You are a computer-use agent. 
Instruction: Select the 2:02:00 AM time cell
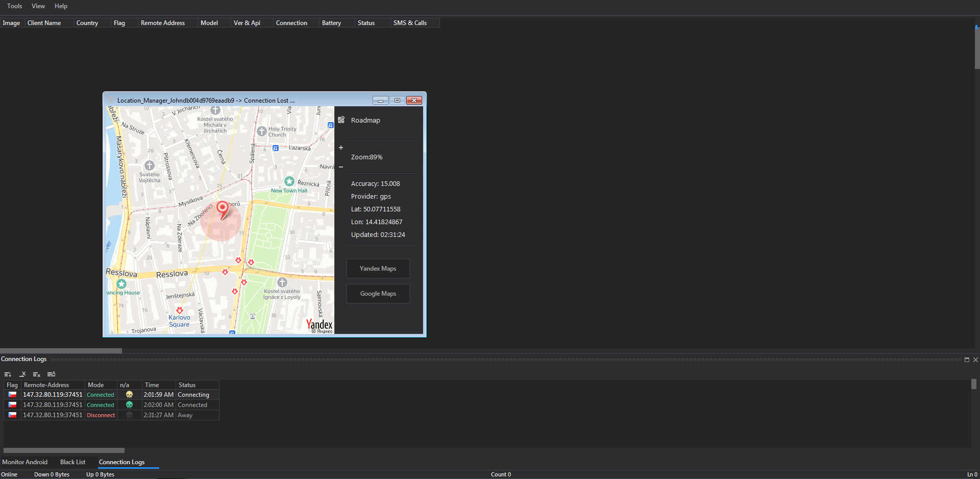pyautogui.click(x=159, y=405)
